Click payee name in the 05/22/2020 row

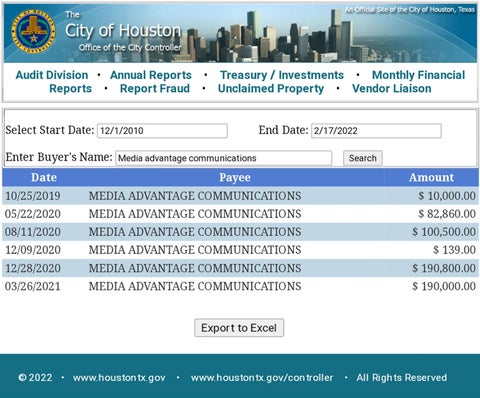tap(195, 214)
